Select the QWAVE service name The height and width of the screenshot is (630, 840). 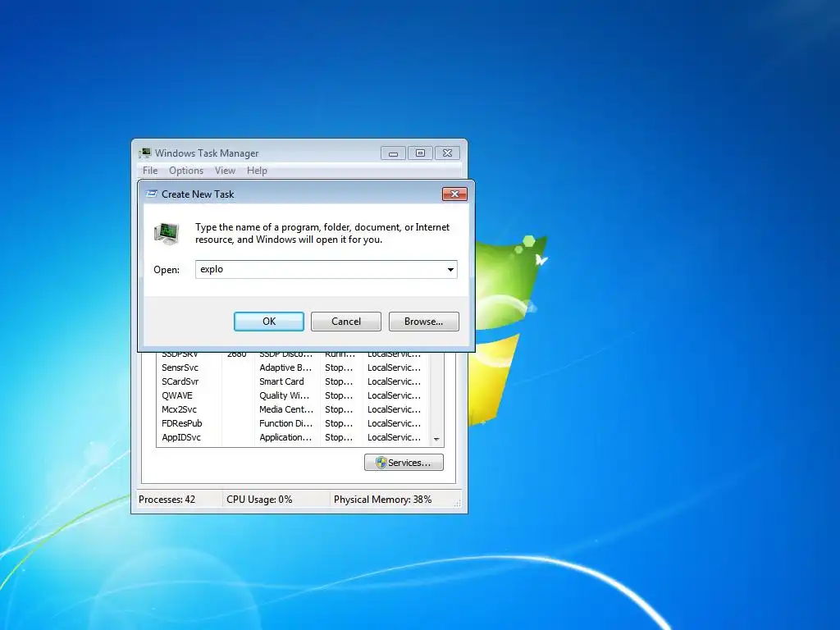177,395
